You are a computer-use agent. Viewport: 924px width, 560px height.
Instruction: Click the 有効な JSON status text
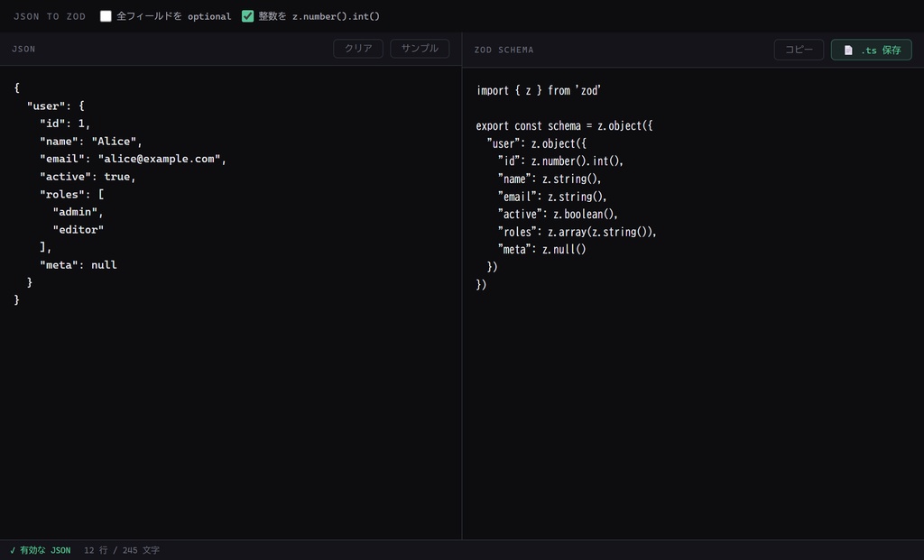45,551
